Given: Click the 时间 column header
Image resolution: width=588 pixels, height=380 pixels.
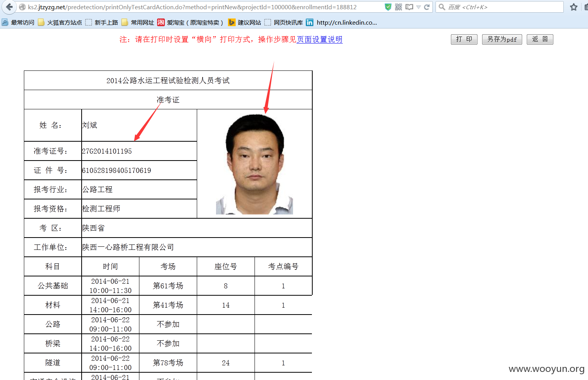Looking at the screenshot, I should tap(111, 266).
